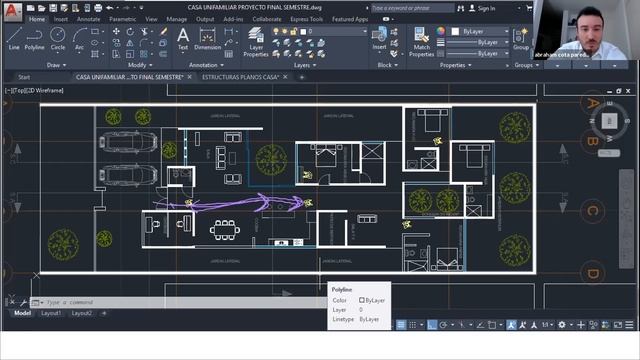Select the Dimension tool

(x=207, y=39)
